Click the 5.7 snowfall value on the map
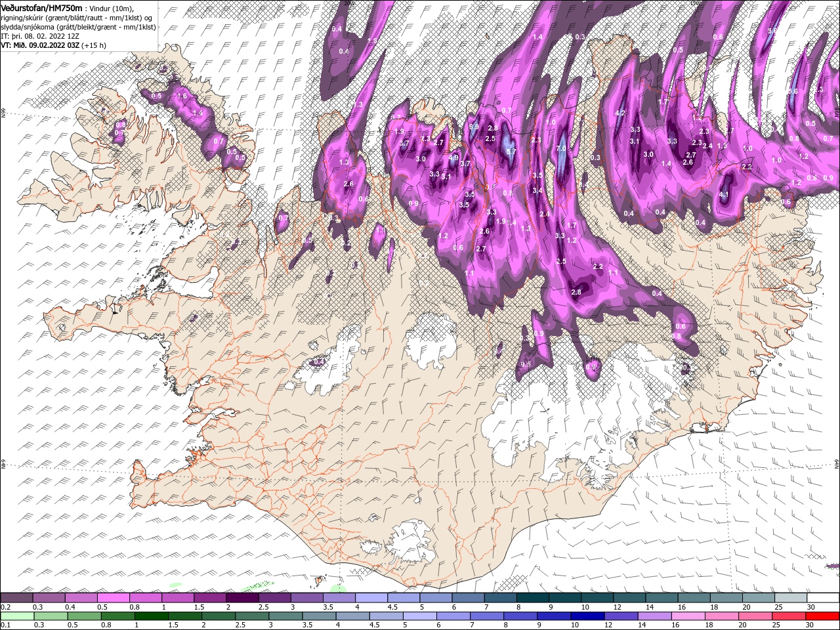Screen dimensions: 840x630 click(x=511, y=151)
